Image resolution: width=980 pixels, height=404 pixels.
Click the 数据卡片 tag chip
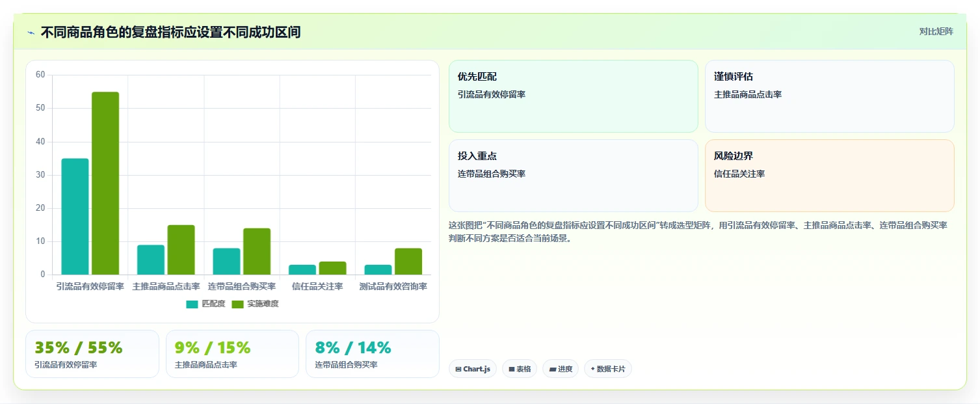click(x=608, y=369)
